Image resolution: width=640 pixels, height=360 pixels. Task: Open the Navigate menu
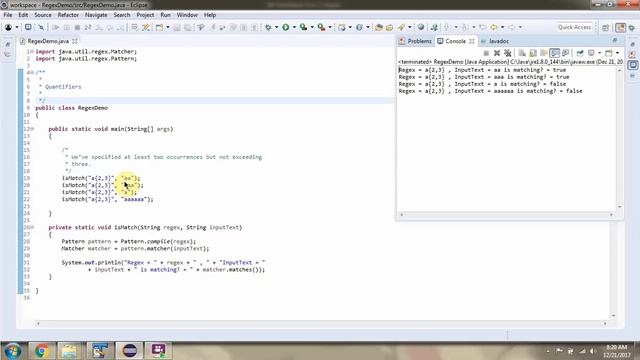[96, 15]
